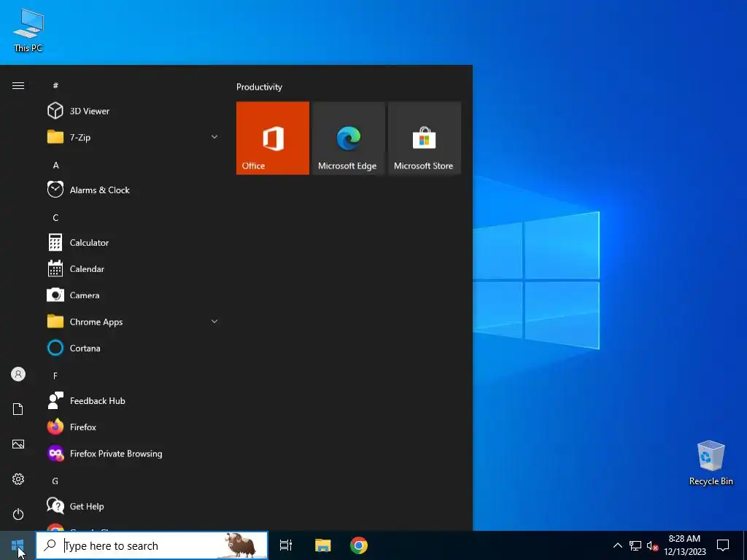Click the C letter header

[55, 217]
